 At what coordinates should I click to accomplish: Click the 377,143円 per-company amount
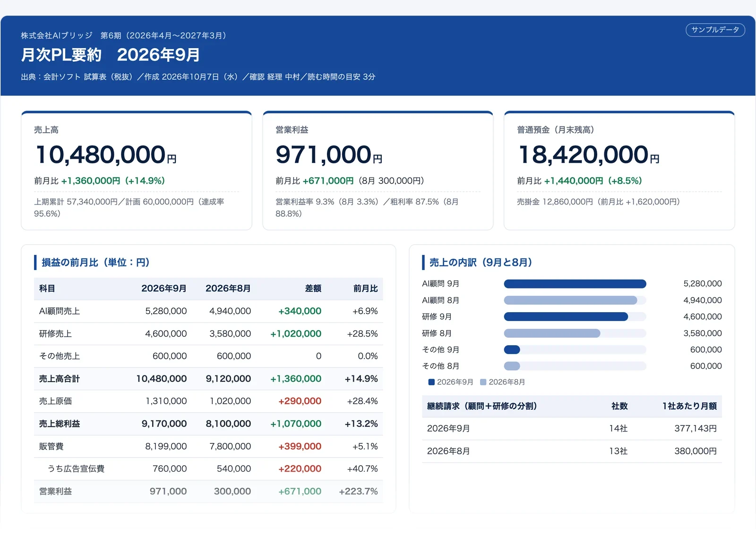click(x=696, y=429)
